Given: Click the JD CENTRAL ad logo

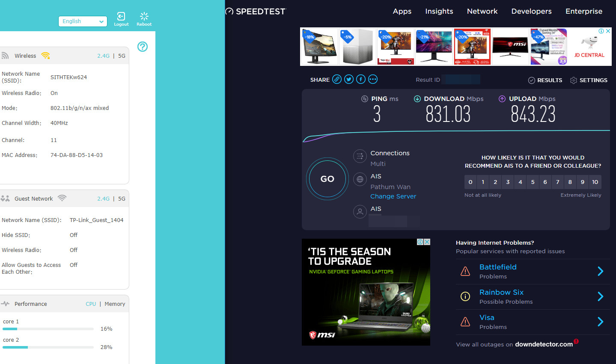Looking at the screenshot, I should (589, 47).
